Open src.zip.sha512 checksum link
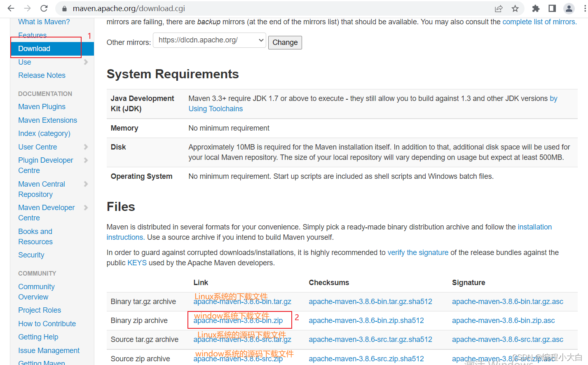The height and width of the screenshot is (365, 588). (x=366, y=359)
